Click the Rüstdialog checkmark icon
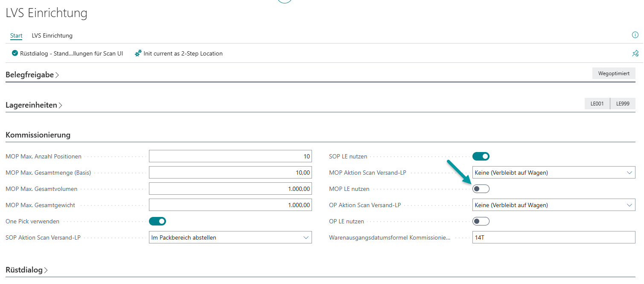The image size is (644, 284). point(15,54)
